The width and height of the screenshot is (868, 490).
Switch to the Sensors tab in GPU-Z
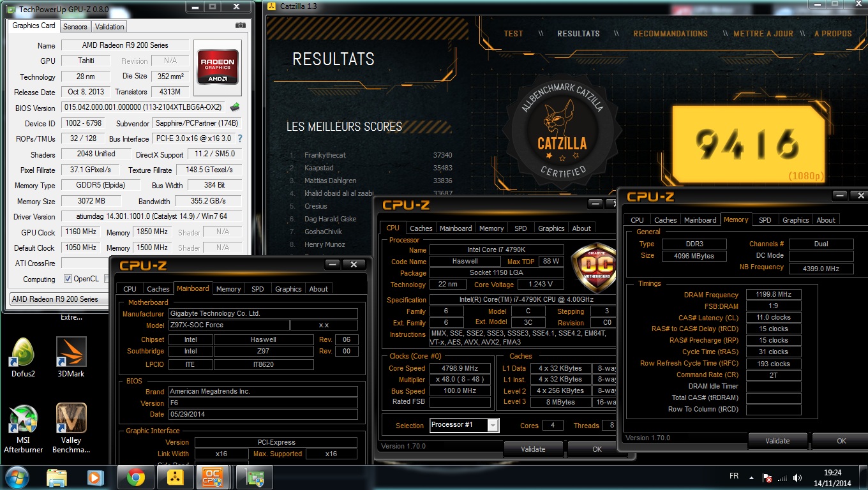[x=75, y=26]
